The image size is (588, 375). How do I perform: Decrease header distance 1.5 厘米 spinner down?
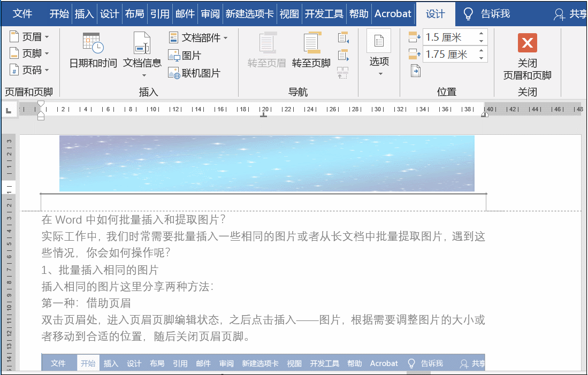point(481,41)
